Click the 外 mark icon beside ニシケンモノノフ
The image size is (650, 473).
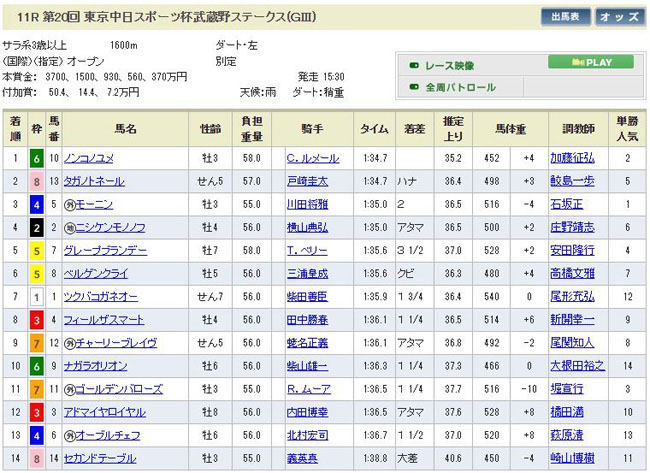click(69, 227)
